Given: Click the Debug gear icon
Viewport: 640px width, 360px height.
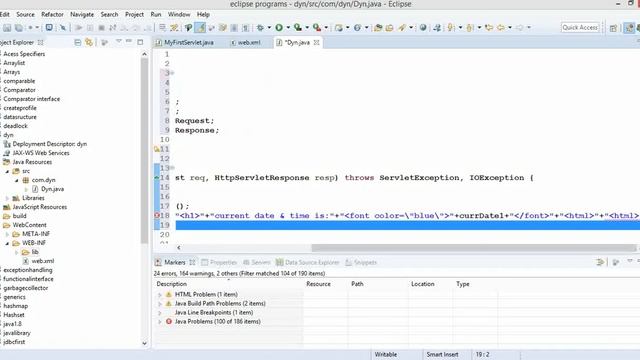Looking at the screenshot, I should point(260,28).
